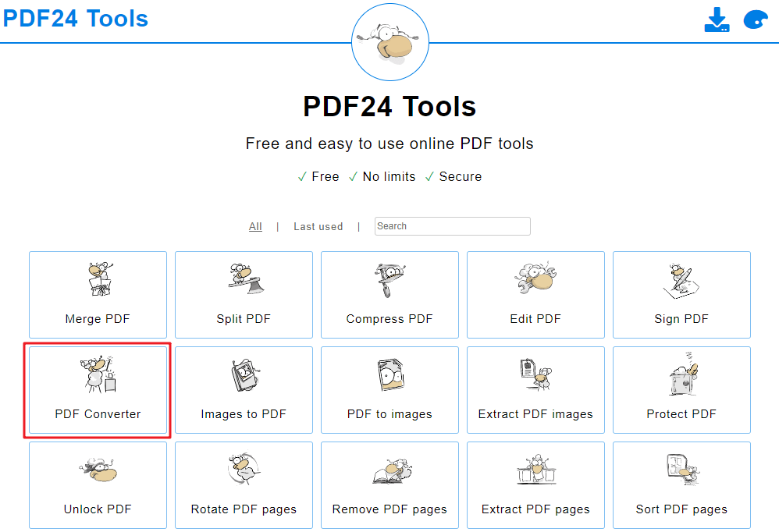The image size is (779, 532).
Task: Select the highlighted PDF Converter tool
Action: tap(97, 390)
